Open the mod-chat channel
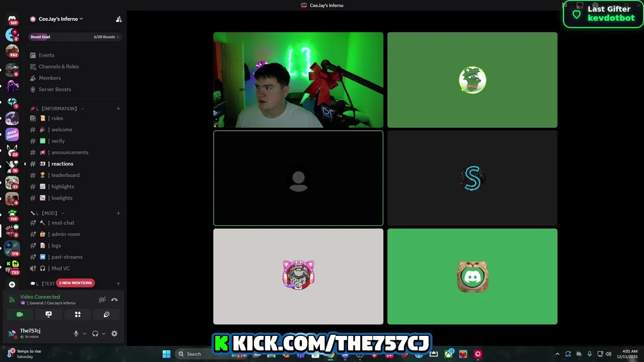Image resolution: width=644 pixels, height=362 pixels. point(74,223)
